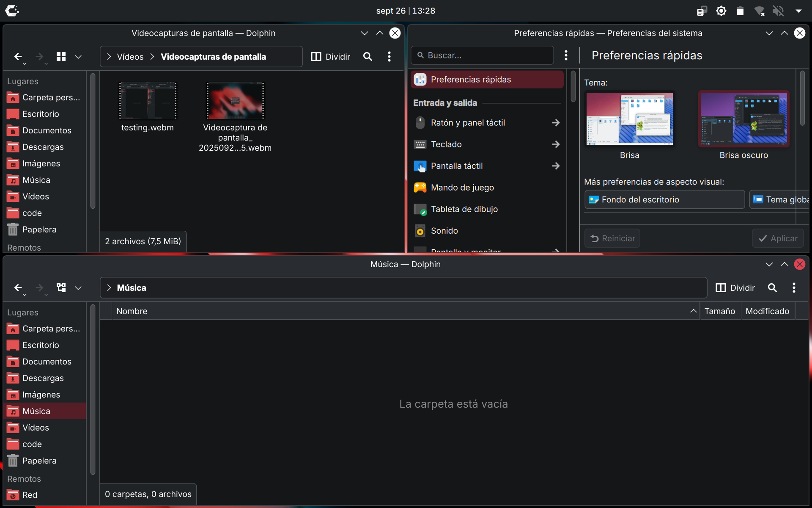Open the three-dot menu in the Videocapturas Dolphin window
Screen dimensions: 812x508
click(x=389, y=56)
